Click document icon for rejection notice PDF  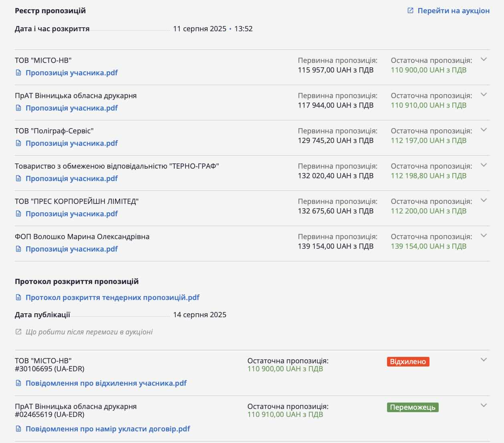tap(18, 383)
